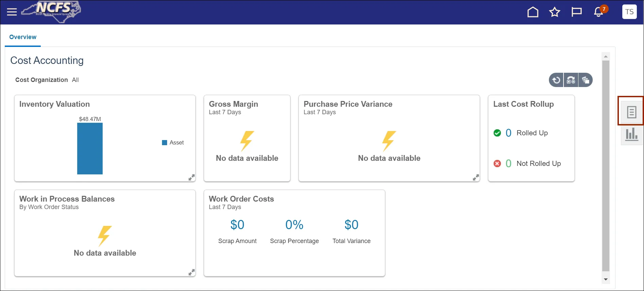Open the Tasks panel icon

point(631,112)
